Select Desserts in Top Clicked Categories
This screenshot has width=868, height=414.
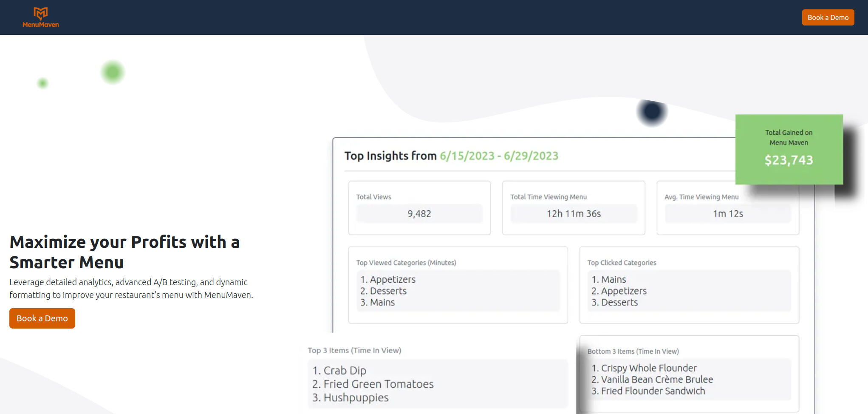pyautogui.click(x=619, y=303)
